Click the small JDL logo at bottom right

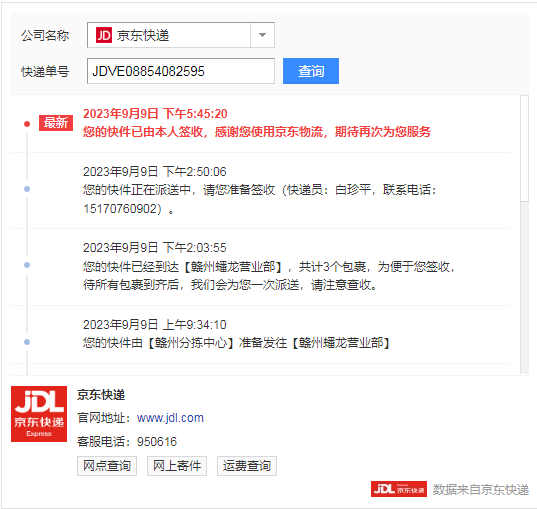[399, 489]
